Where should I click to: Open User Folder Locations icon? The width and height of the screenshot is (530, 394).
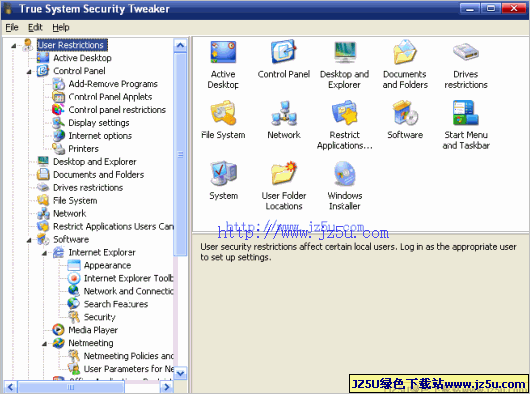pyautogui.click(x=284, y=173)
